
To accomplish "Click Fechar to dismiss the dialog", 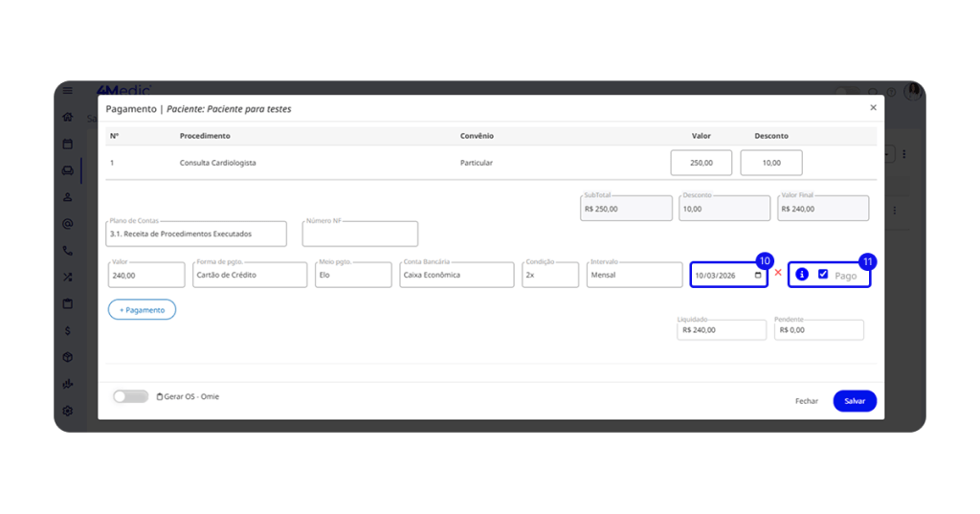I will click(806, 401).
